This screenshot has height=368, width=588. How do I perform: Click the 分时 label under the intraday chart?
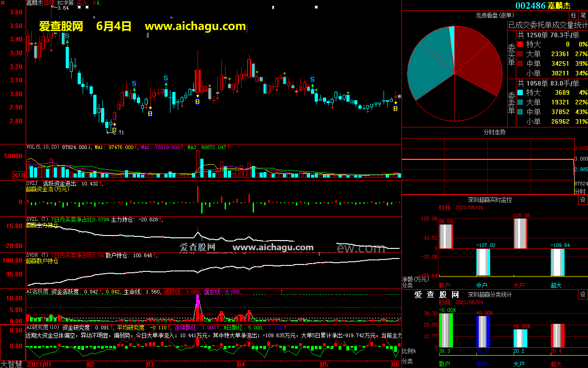coord(580,191)
